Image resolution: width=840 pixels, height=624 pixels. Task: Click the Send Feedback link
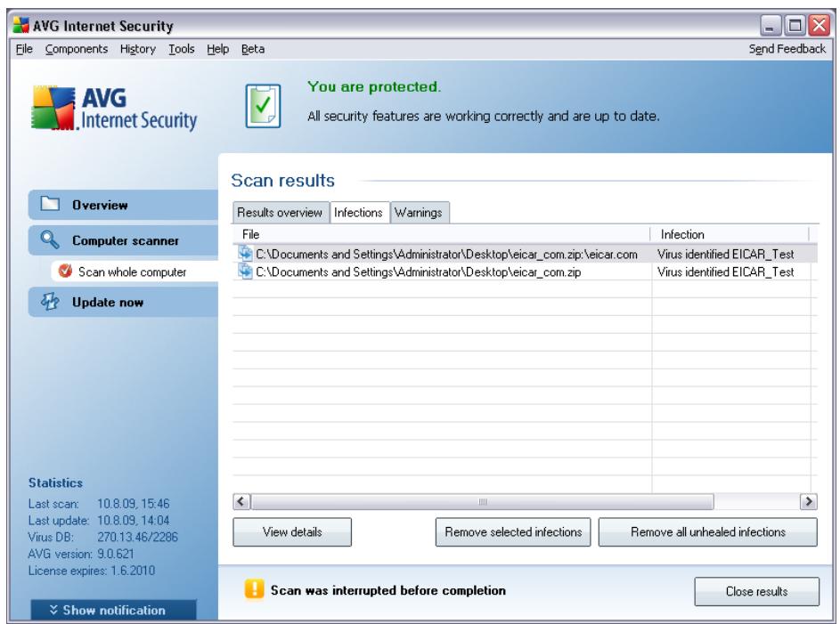pos(787,49)
